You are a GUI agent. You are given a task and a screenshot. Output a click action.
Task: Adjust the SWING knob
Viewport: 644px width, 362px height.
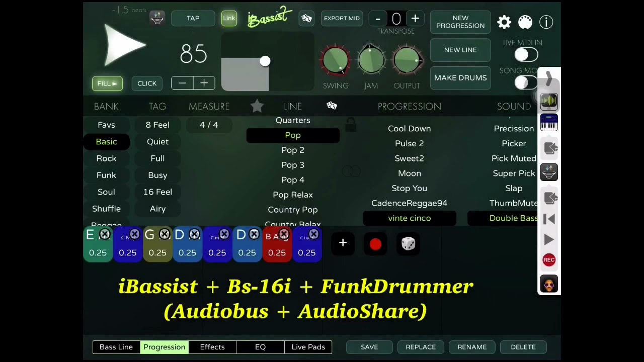[336, 61]
